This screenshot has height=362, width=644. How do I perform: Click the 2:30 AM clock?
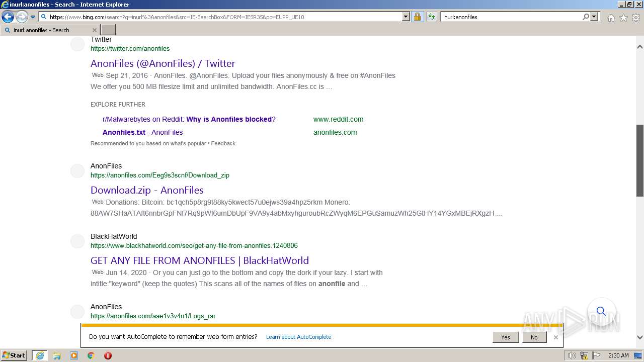618,355
